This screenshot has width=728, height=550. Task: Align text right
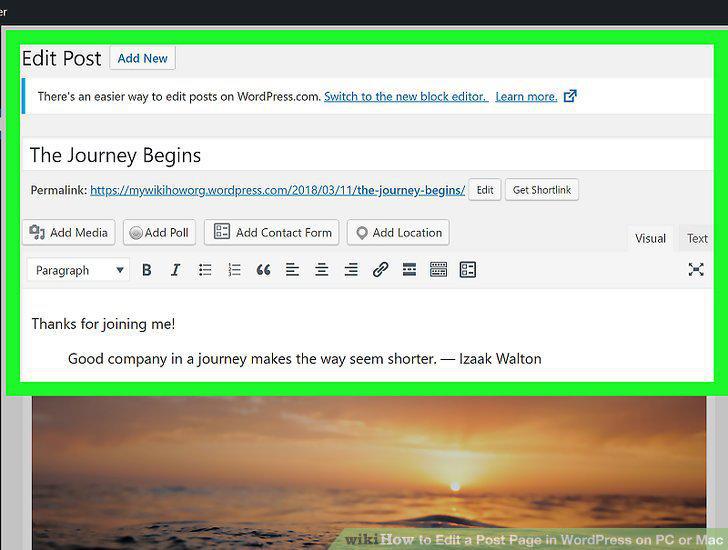coord(351,270)
